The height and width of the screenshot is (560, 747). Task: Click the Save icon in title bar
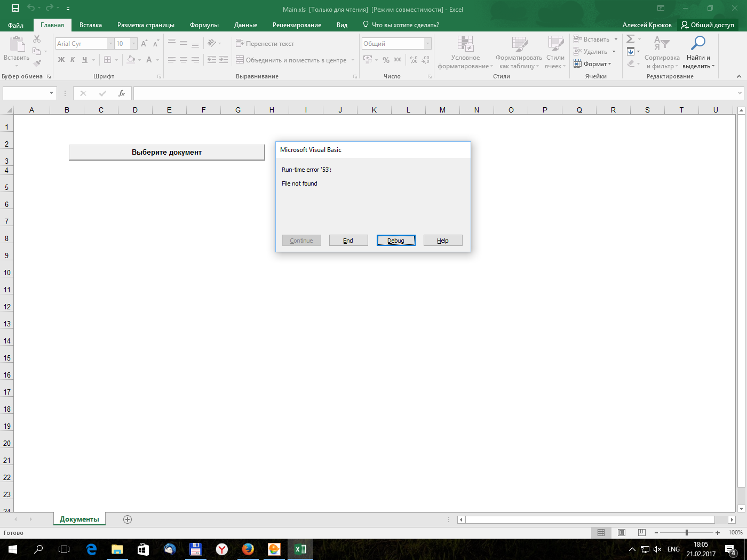15,8
